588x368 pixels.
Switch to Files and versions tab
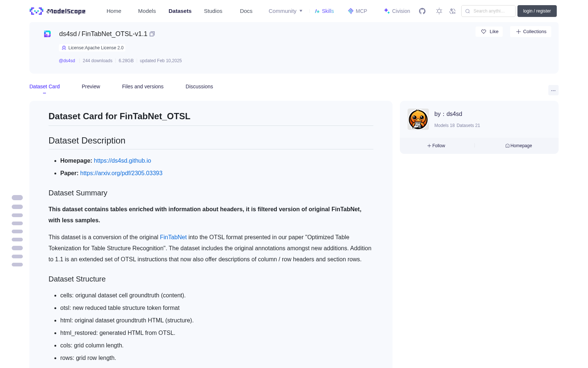143,86
